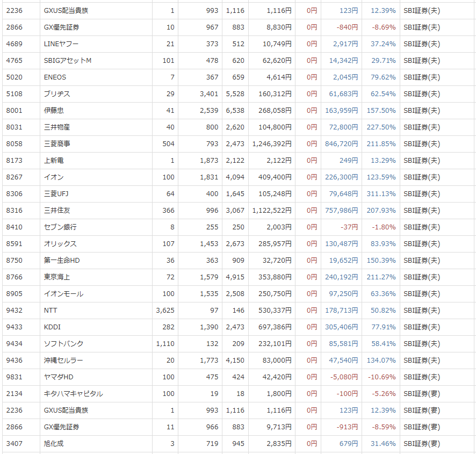Select the -10.69% loss percentage
This screenshot has width=476, height=454.
coord(381,377)
